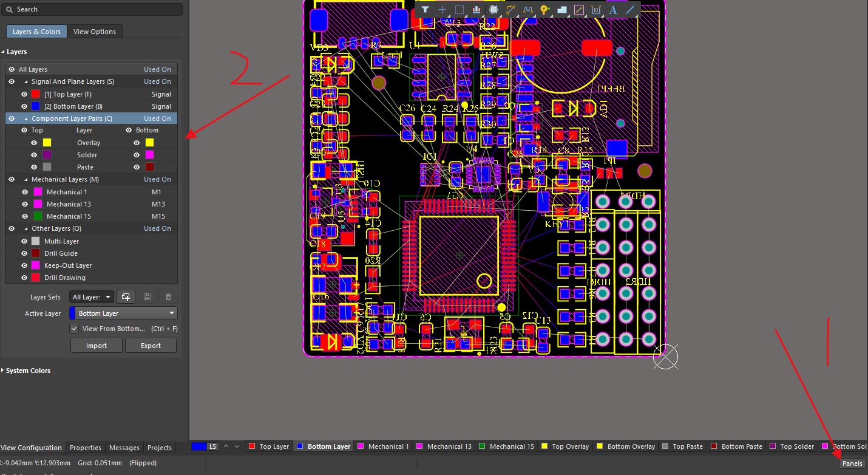Select the place dimension tool

[x=595, y=10]
